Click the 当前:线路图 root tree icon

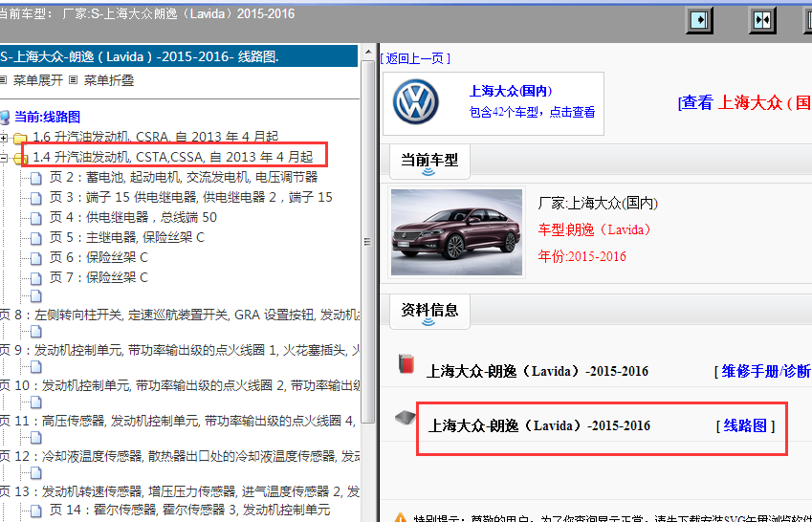[5, 118]
